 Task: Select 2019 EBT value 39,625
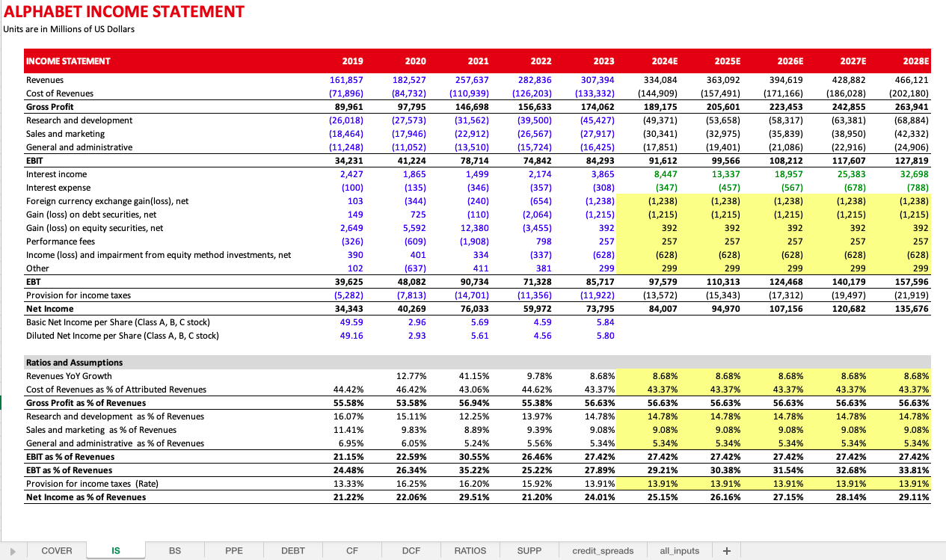tap(349, 282)
